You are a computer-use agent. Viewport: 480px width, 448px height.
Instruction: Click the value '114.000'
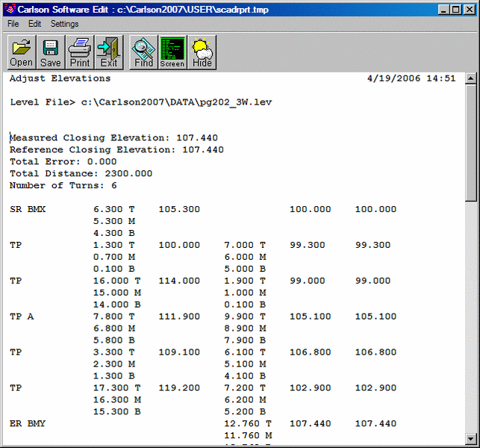point(179,281)
